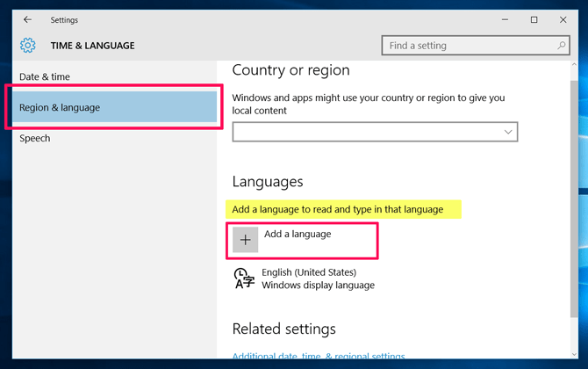Click the magnifier icon in the search box
588x369 pixels.
coord(562,46)
